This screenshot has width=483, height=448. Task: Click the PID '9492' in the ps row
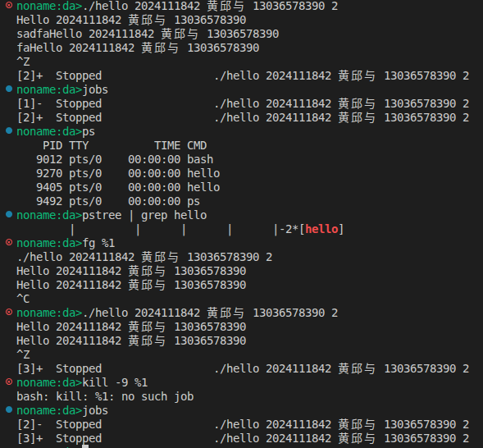pos(49,202)
